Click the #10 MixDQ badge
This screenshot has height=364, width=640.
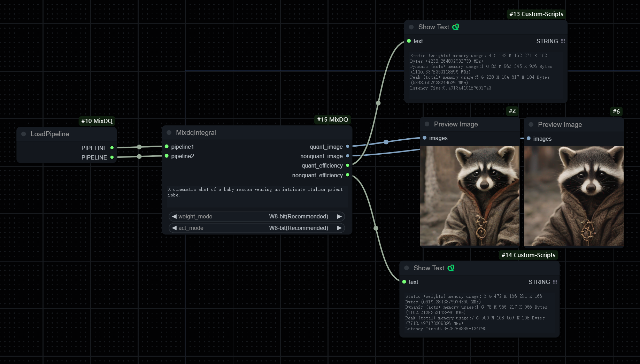pos(97,121)
